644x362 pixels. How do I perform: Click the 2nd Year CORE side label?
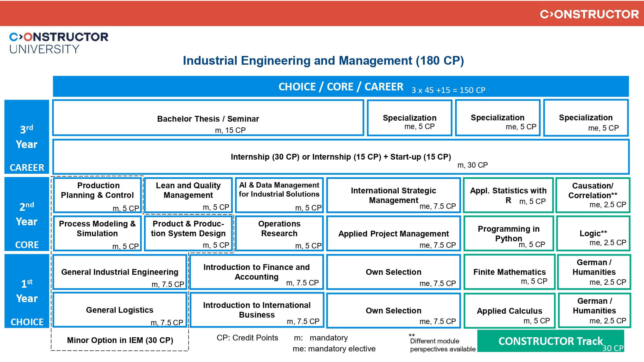click(27, 214)
